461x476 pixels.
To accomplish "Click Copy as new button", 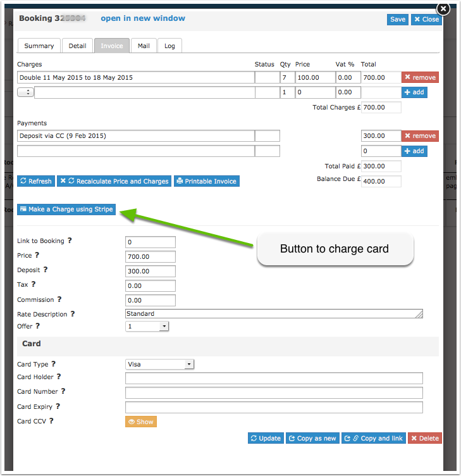I will pos(312,439).
